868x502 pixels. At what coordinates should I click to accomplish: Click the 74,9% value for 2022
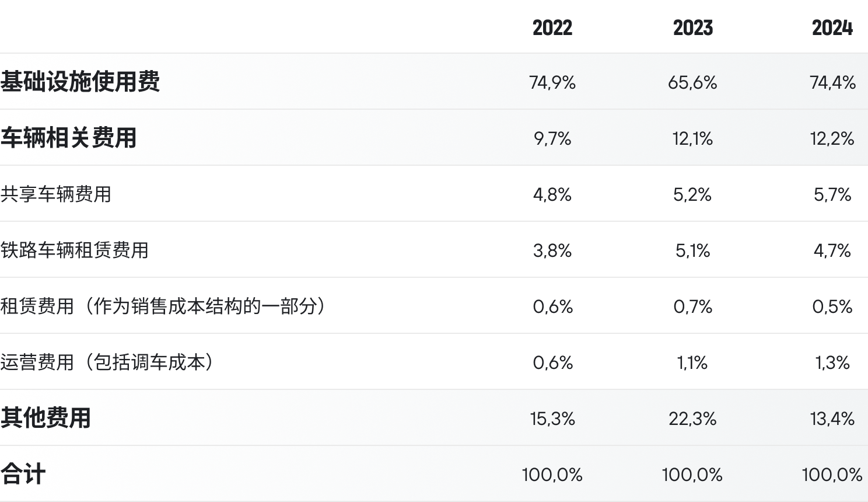[x=552, y=82]
